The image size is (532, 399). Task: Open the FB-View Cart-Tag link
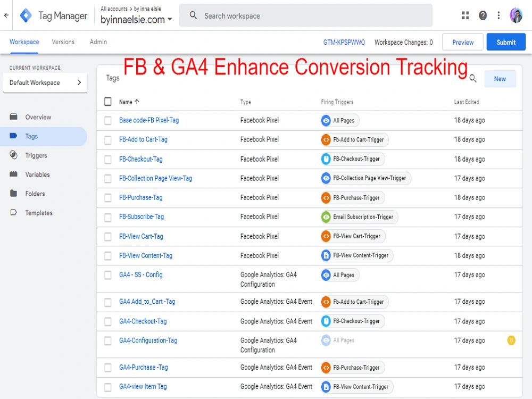point(141,236)
